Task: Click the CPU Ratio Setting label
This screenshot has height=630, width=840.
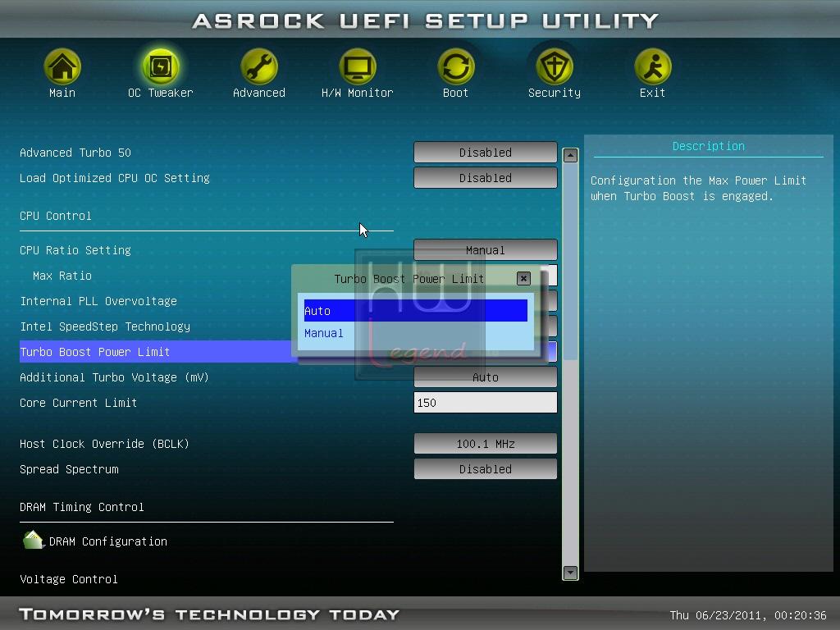Action: (x=75, y=250)
